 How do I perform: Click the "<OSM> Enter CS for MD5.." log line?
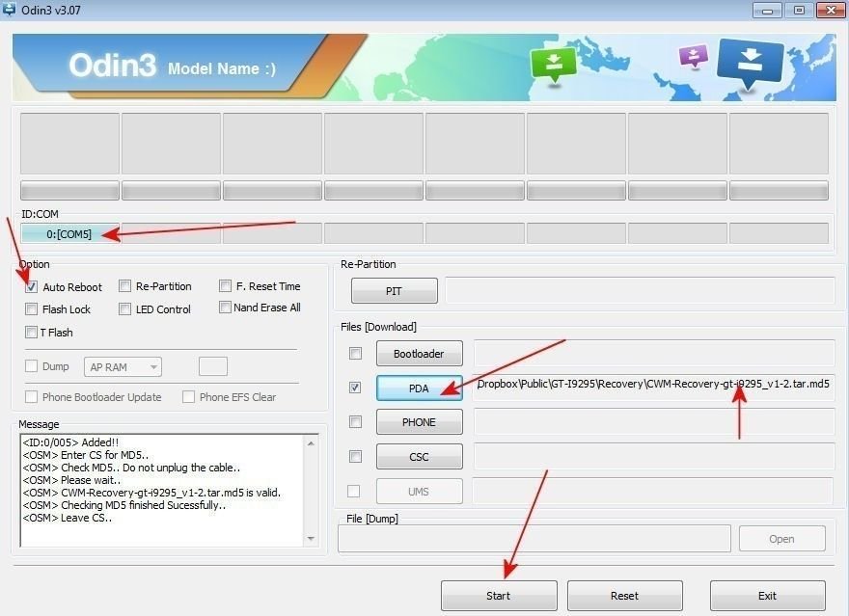[x=86, y=455]
